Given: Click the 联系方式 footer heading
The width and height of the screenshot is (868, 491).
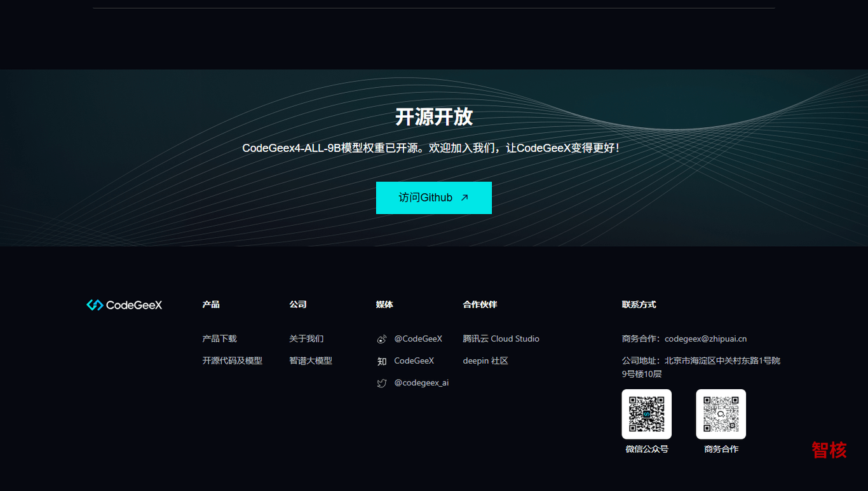Looking at the screenshot, I should click(x=639, y=305).
